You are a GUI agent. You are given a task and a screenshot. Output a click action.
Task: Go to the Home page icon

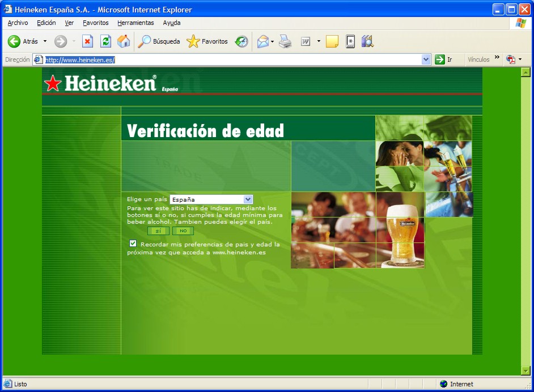point(123,41)
